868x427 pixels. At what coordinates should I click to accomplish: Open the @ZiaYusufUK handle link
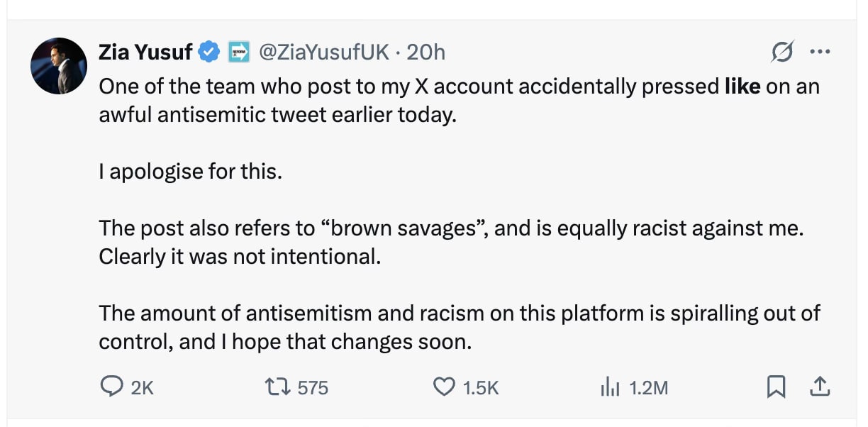(323, 52)
